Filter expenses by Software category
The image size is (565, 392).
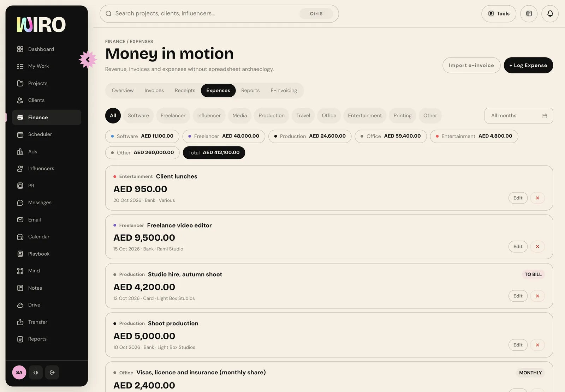pos(138,116)
